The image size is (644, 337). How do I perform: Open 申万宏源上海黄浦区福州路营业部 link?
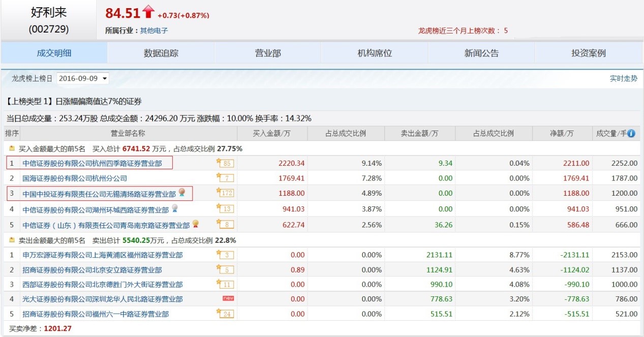[x=103, y=255]
